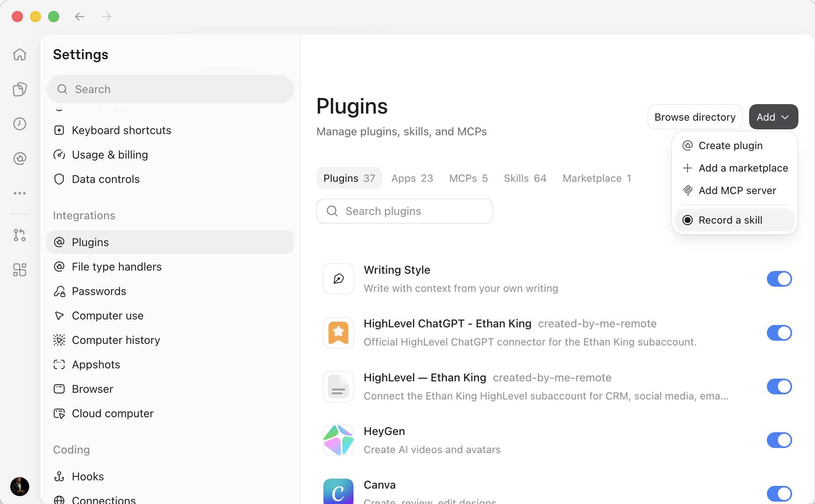Viewport: 815px width, 504px height.
Task: Select Create plugin from the Add menu
Action: coord(735,146)
